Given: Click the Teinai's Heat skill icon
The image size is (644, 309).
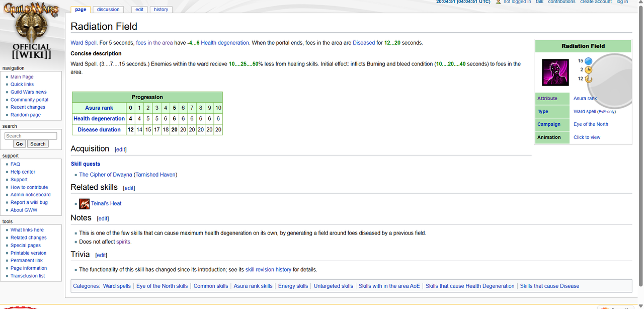Looking at the screenshot, I should (x=85, y=204).
